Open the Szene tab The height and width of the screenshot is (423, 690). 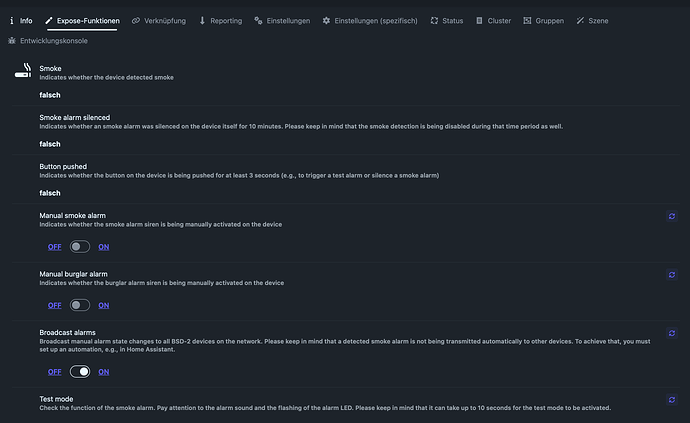592,21
